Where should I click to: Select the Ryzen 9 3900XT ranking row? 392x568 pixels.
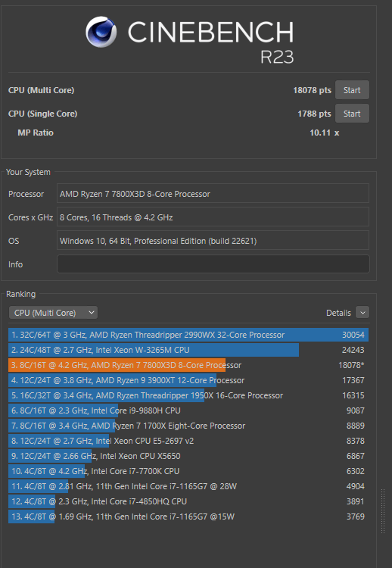point(188,380)
